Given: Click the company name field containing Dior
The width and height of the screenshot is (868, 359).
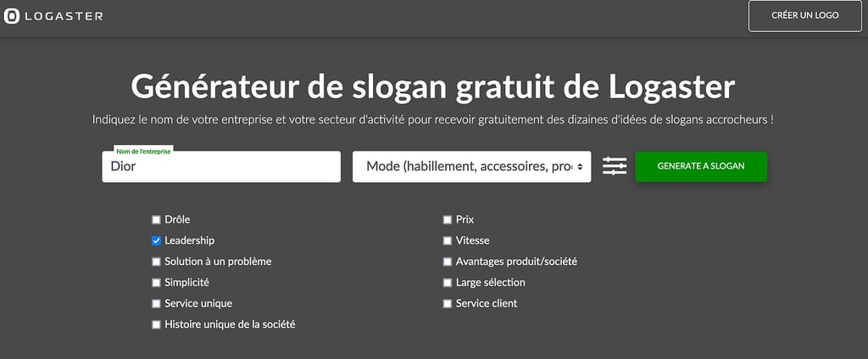Looking at the screenshot, I should coord(221,167).
